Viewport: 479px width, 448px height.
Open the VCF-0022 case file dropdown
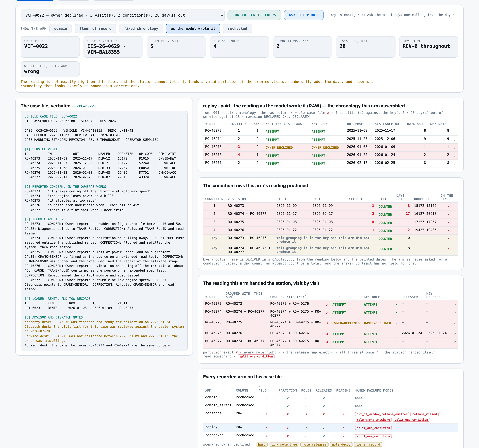pyautogui.click(x=122, y=15)
